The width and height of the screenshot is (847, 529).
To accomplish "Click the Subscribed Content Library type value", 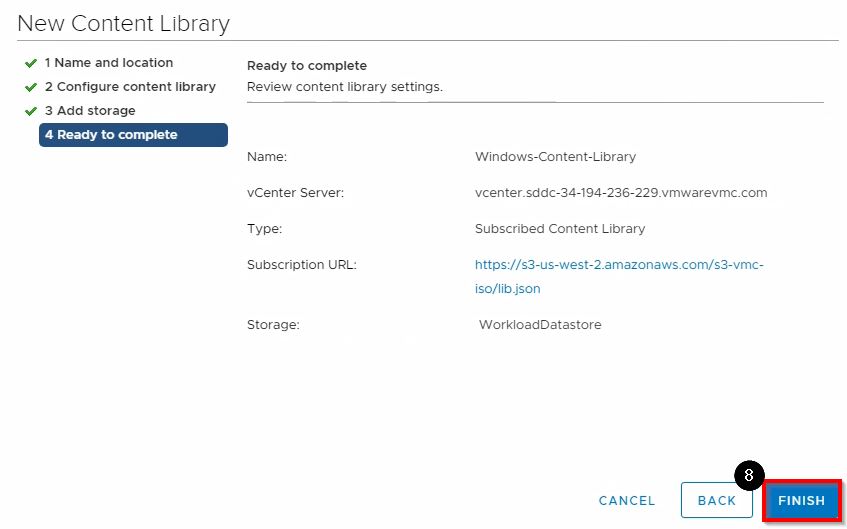I will tap(560, 229).
